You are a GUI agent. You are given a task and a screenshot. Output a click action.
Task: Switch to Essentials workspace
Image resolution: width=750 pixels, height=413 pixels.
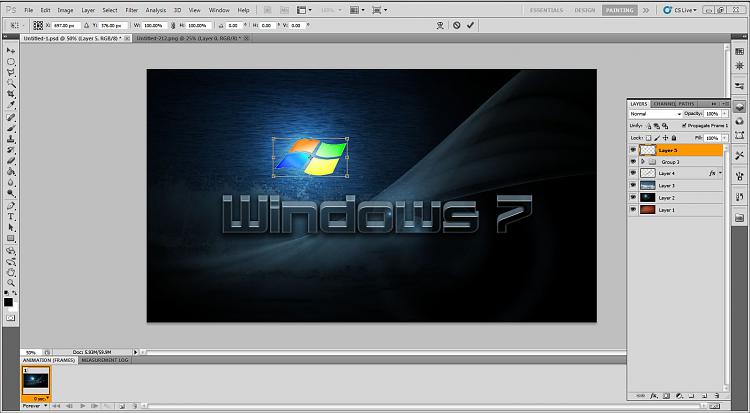[546, 10]
